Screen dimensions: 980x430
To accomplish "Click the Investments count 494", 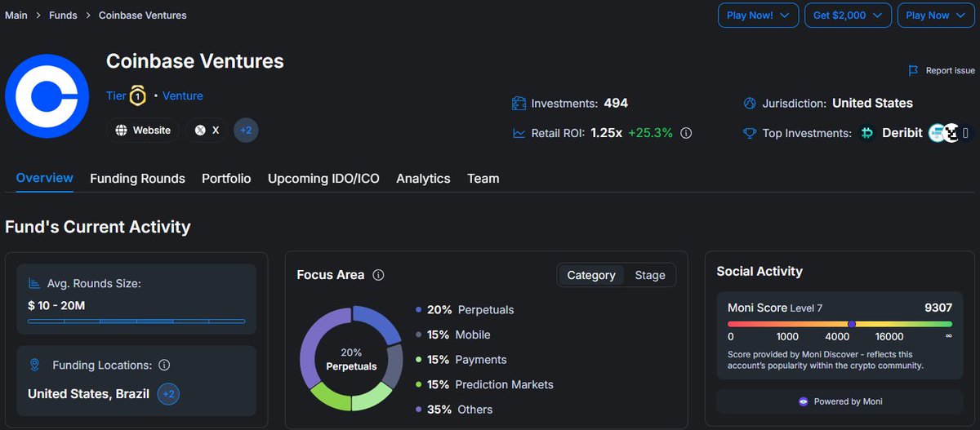I will click(616, 104).
